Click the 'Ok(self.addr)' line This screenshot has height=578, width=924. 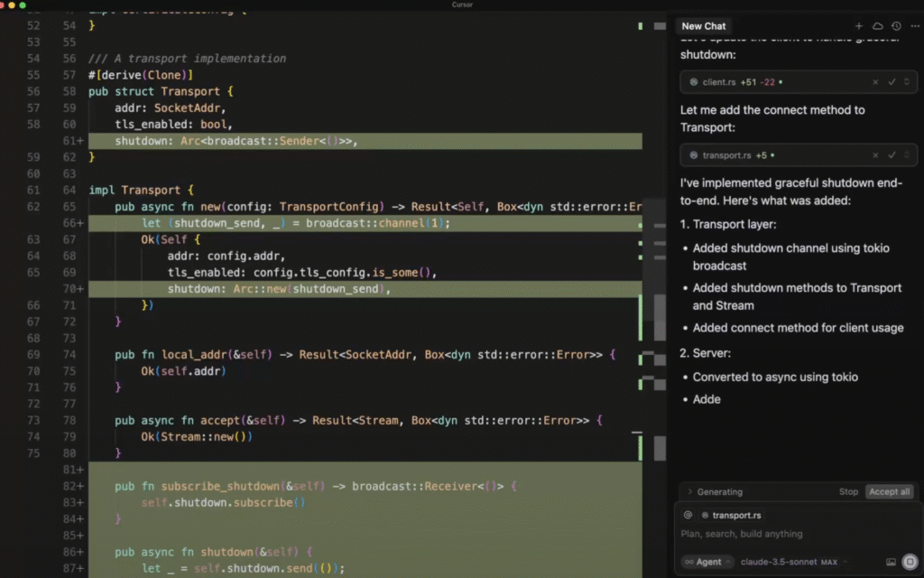click(183, 371)
